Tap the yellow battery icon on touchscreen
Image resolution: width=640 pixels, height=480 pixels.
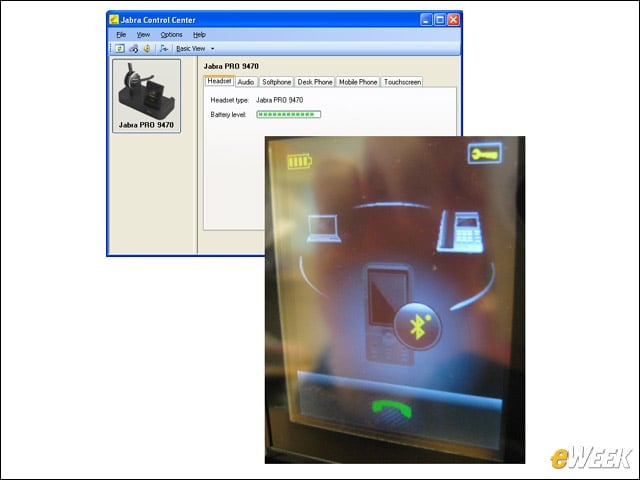click(x=300, y=162)
